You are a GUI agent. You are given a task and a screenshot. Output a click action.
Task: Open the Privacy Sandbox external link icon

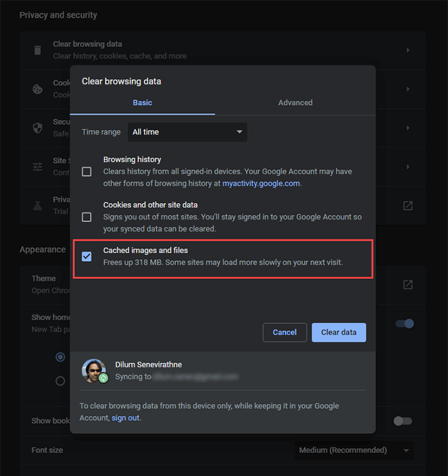coord(408,206)
